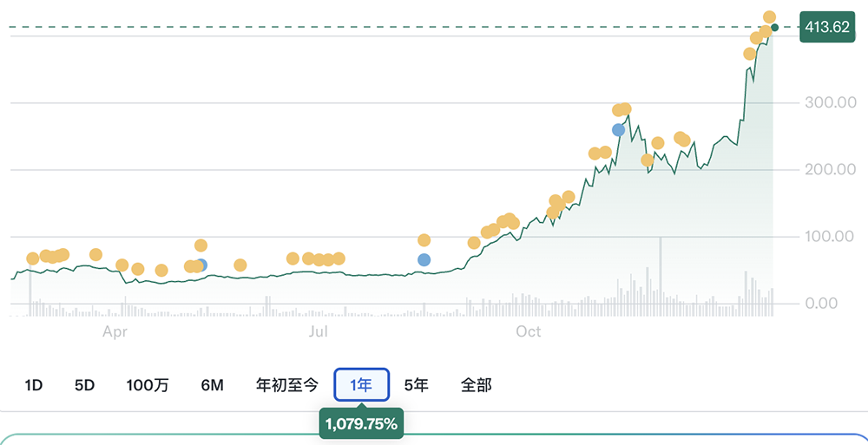Click the topmost yellow marker above current price
The image size is (868, 445).
pos(769,16)
